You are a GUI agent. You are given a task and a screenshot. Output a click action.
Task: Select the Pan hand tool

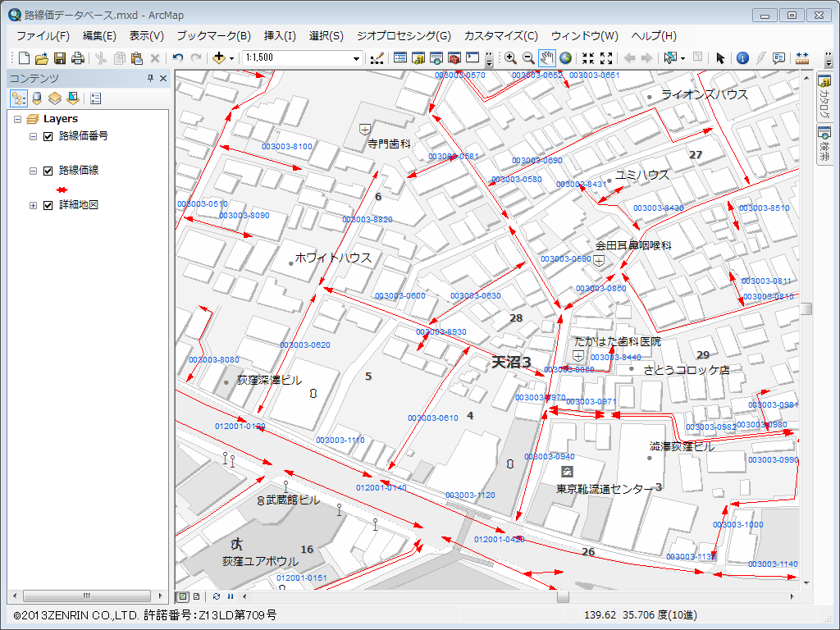547,58
